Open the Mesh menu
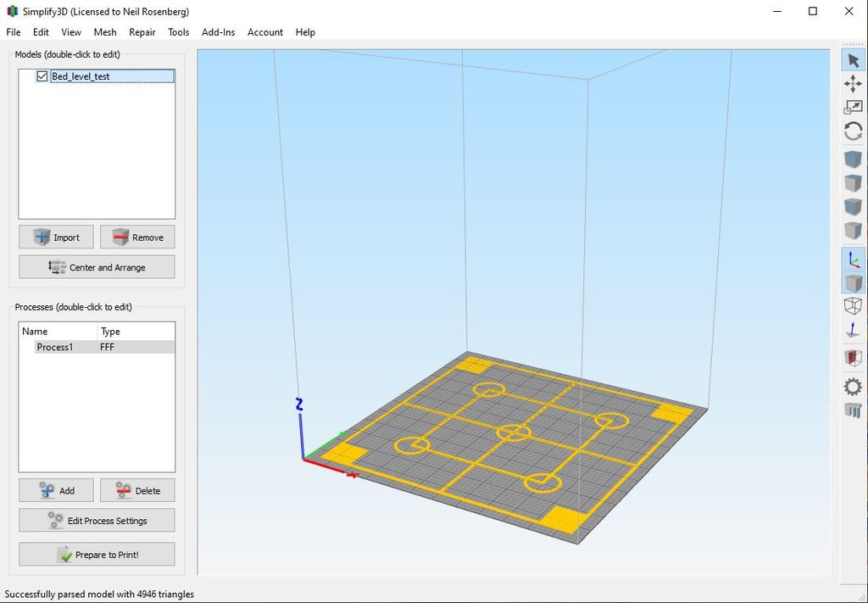868x603 pixels. pyautogui.click(x=104, y=32)
